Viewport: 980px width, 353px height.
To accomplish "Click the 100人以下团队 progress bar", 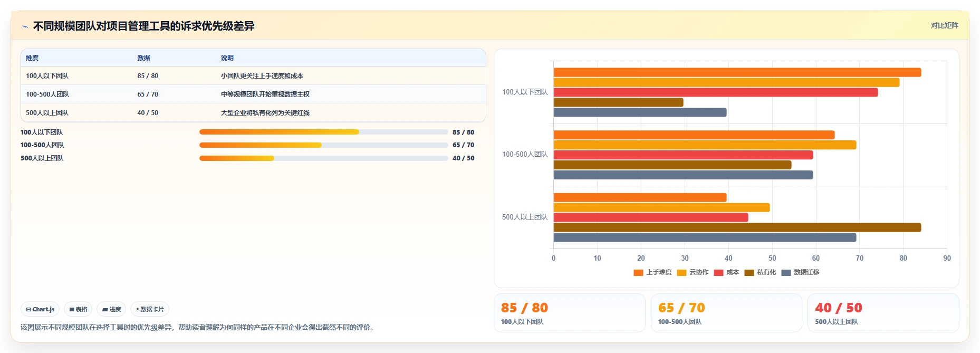I will (323, 132).
